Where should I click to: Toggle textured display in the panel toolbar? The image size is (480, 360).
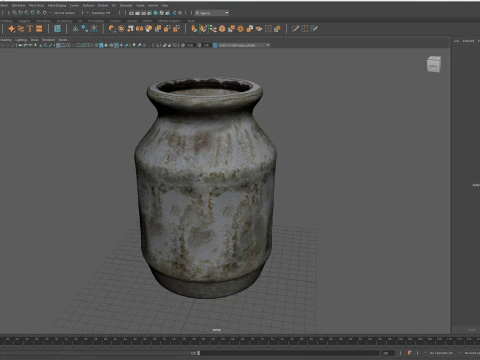(x=116, y=45)
